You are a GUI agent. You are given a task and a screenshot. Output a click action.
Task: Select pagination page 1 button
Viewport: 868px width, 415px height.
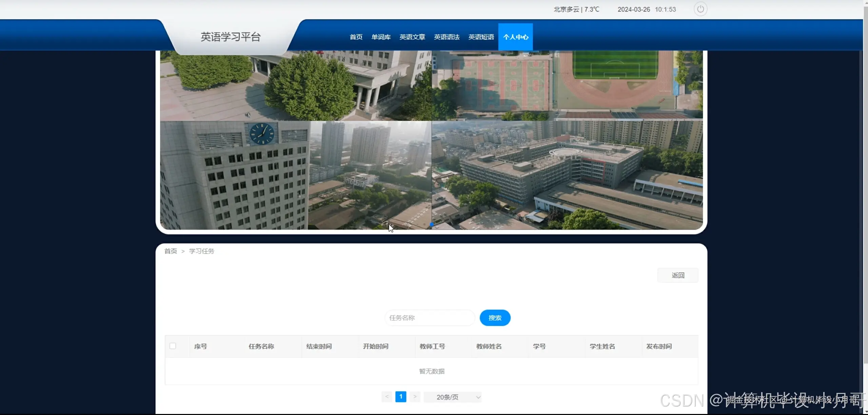401,396
